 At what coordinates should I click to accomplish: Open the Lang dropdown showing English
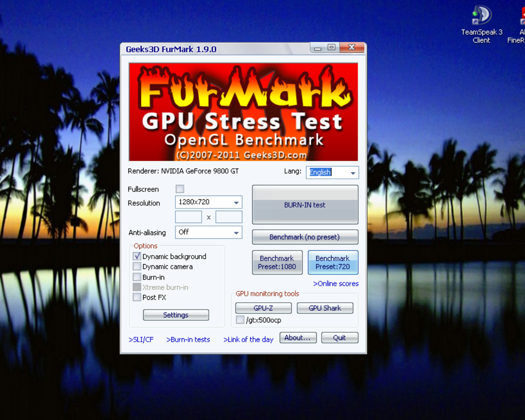332,172
